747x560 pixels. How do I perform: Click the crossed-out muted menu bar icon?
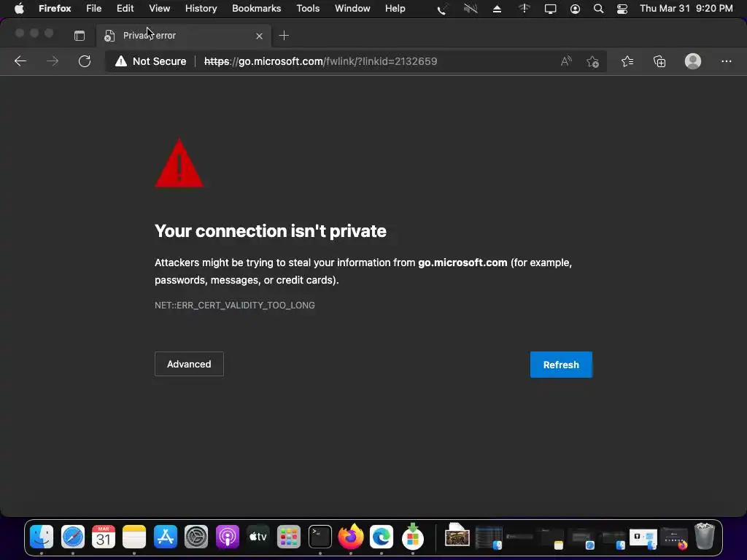(471, 9)
